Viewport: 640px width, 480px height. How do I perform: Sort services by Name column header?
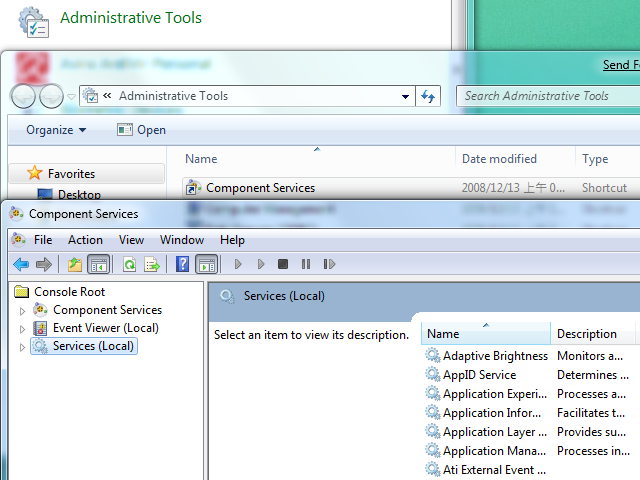[486, 333]
